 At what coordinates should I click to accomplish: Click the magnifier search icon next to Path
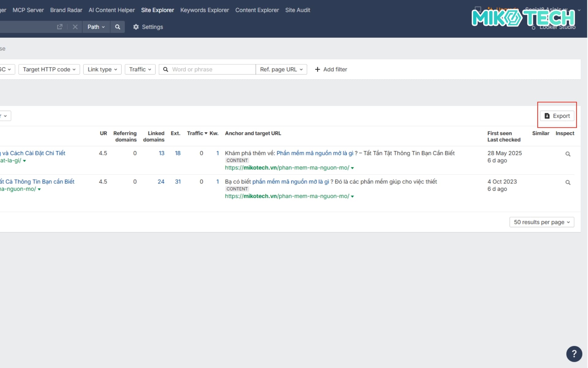tap(118, 27)
